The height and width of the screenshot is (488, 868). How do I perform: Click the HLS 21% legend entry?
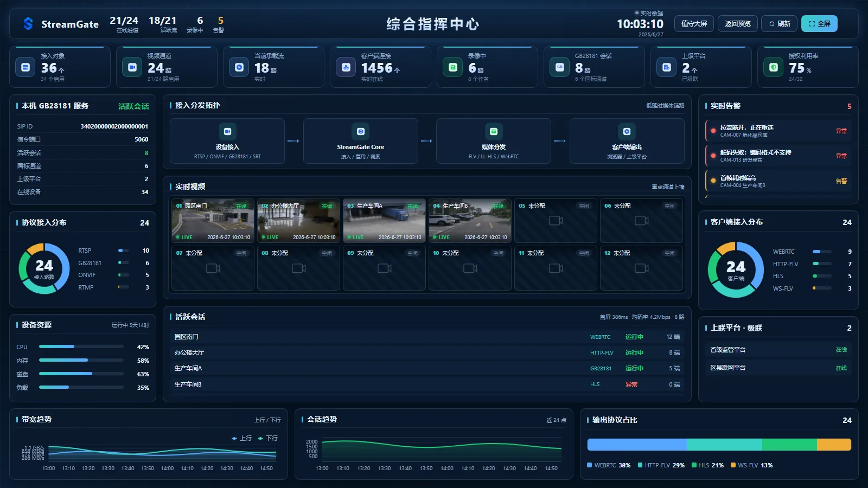[707, 465]
